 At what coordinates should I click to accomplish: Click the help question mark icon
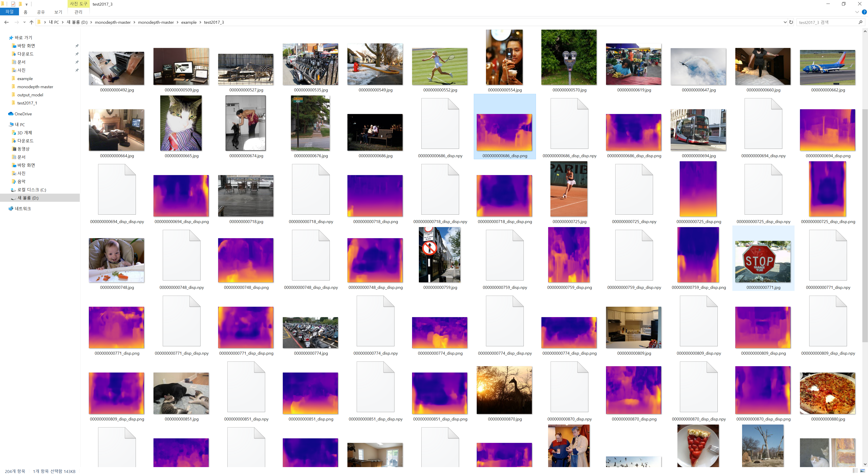[864, 12]
